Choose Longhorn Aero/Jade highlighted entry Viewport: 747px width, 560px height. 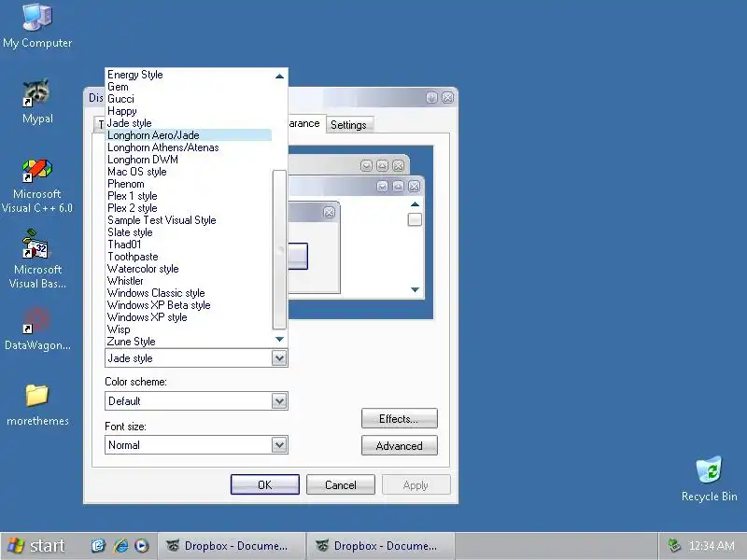[x=189, y=135]
